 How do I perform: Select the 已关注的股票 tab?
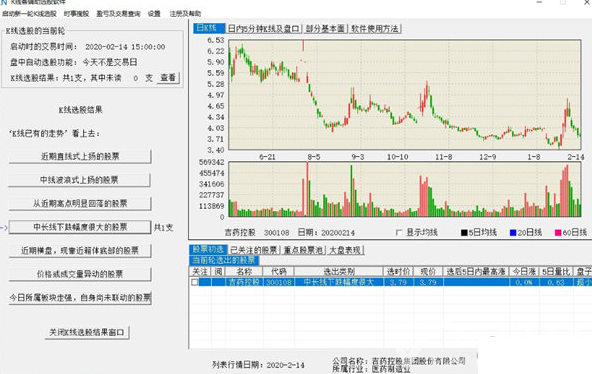coord(254,250)
